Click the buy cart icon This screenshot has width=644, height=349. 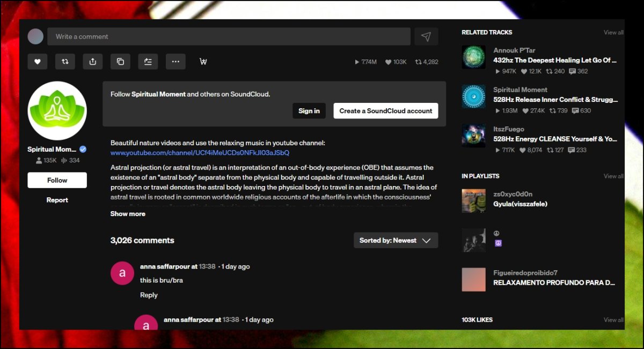pyautogui.click(x=203, y=62)
